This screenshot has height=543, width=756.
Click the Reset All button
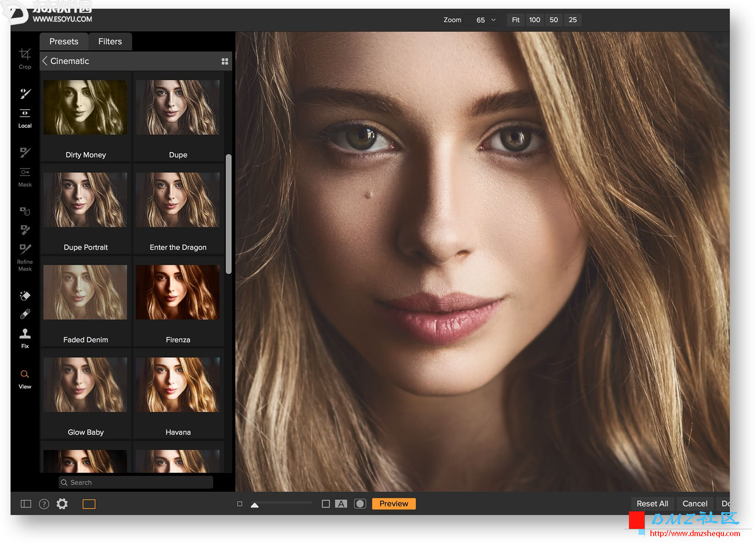(652, 504)
